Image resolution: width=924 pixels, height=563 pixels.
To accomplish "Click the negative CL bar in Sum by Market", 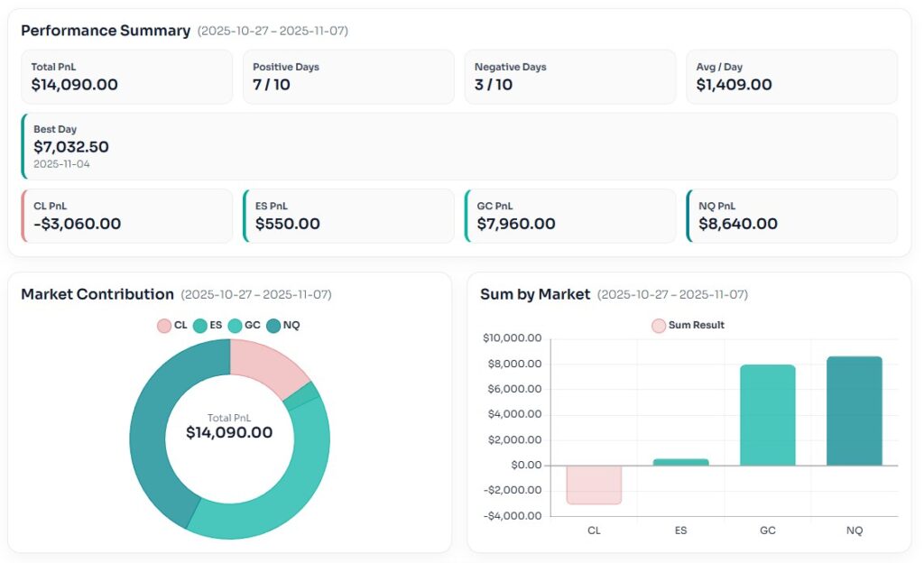I will [594, 485].
